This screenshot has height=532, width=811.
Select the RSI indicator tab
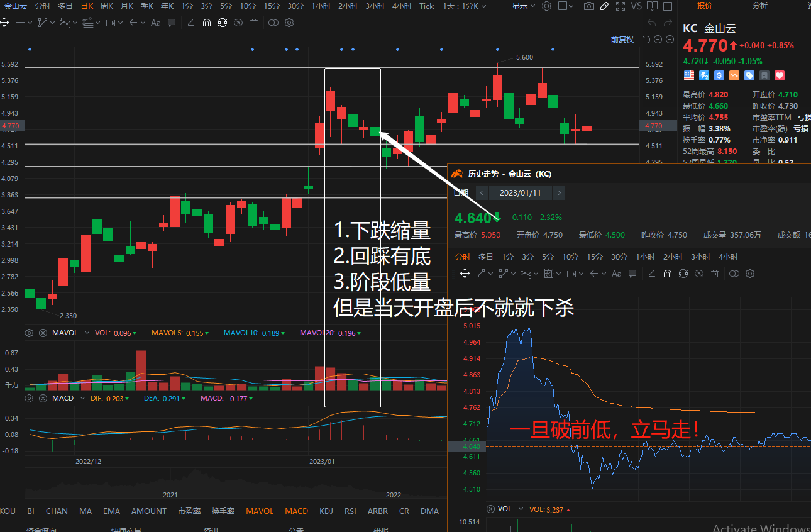tap(350, 511)
